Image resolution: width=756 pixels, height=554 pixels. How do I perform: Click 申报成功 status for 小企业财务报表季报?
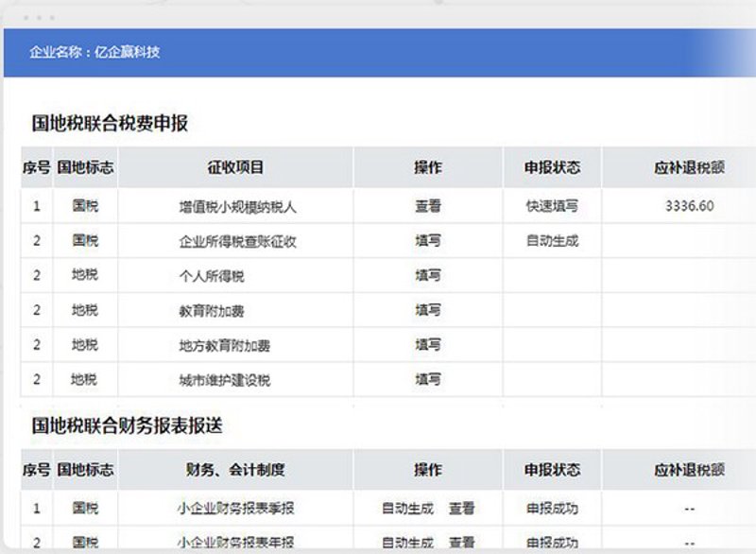(552, 509)
